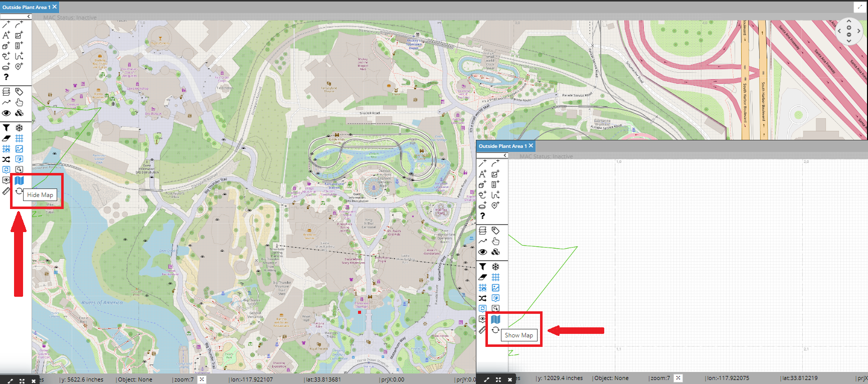
Task: Select the add line tool in left window
Action: pos(6,25)
